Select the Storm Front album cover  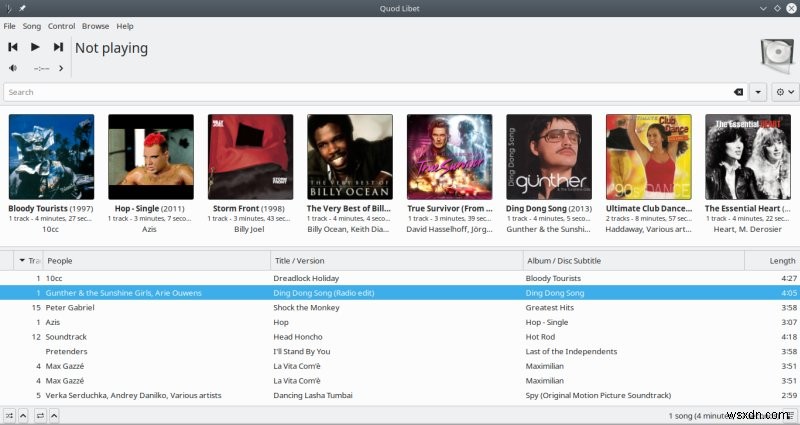point(251,157)
